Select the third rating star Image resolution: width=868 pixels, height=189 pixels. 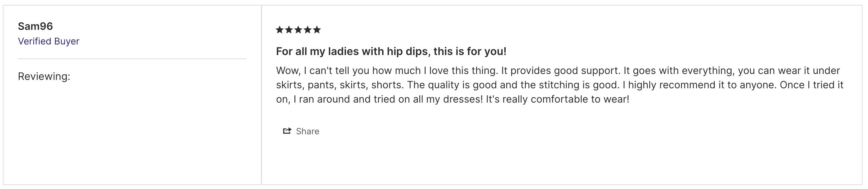pyautogui.click(x=298, y=30)
